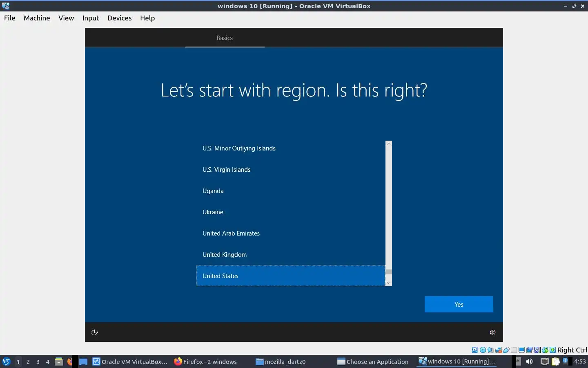Click the region list scroll down arrow
This screenshot has height=368, width=588.
[x=389, y=283]
